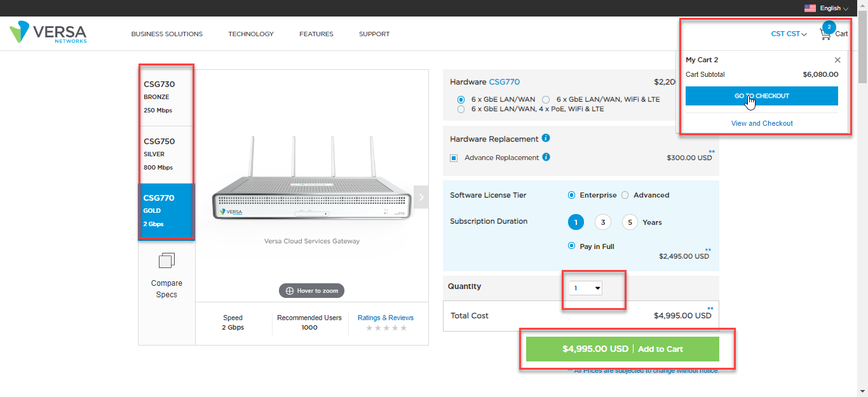Click Versa Cloud Services Gateway caption
Image resolution: width=868 pixels, height=397 pixels.
[311, 241]
